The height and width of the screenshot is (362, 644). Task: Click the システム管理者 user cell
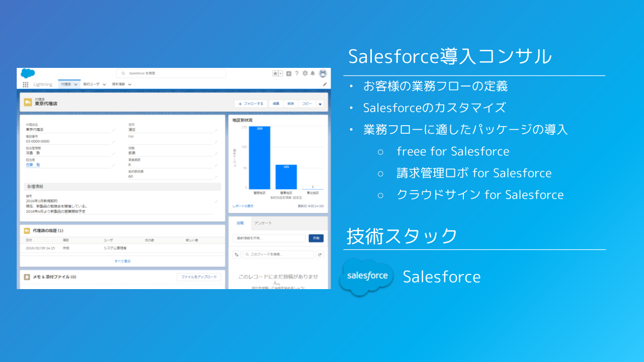coord(115,248)
